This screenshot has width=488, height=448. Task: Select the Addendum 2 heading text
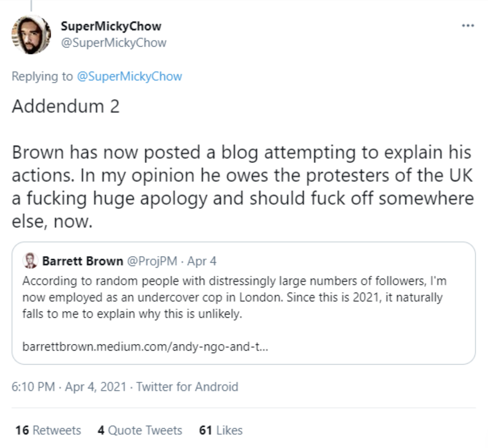click(x=66, y=107)
